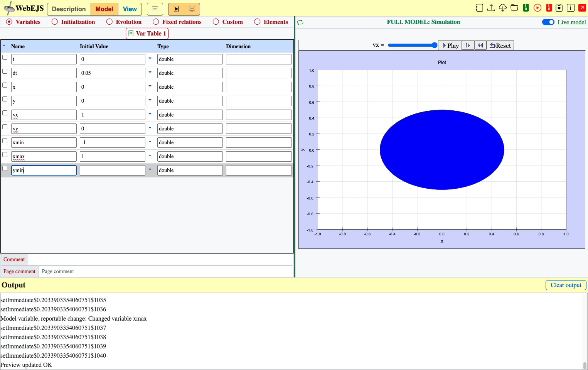Click the clipboard with heart icon
This screenshot has width=588, height=370.
pos(559,8)
